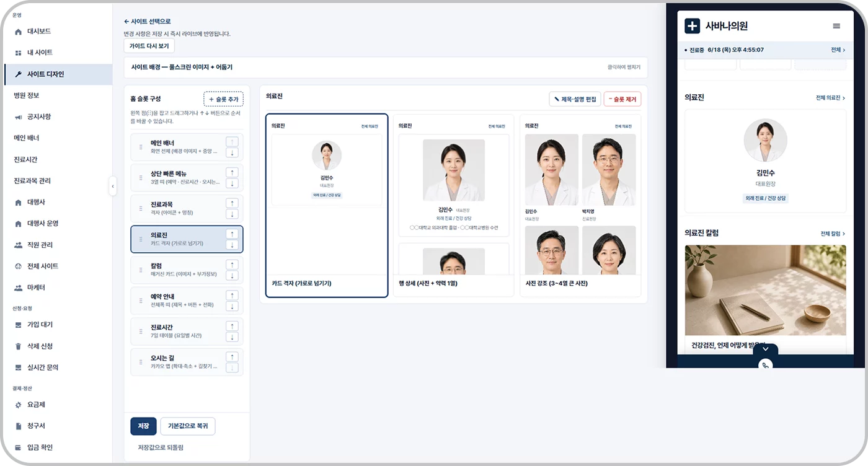
Task: Tap phone icon at preview bottom
Action: point(765,365)
